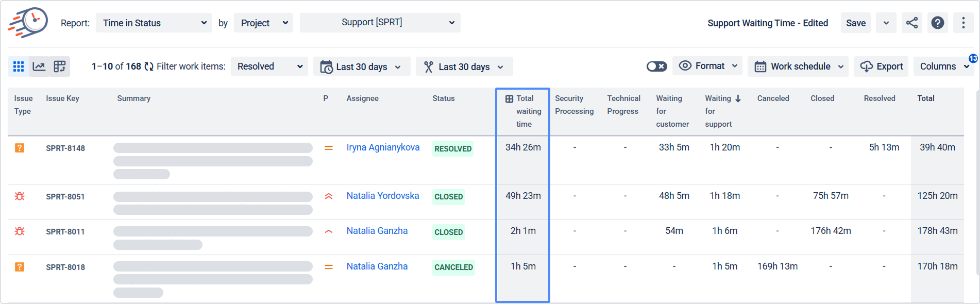Image resolution: width=980 pixels, height=304 pixels.
Task: Open pivot table view icon
Action: (60, 66)
